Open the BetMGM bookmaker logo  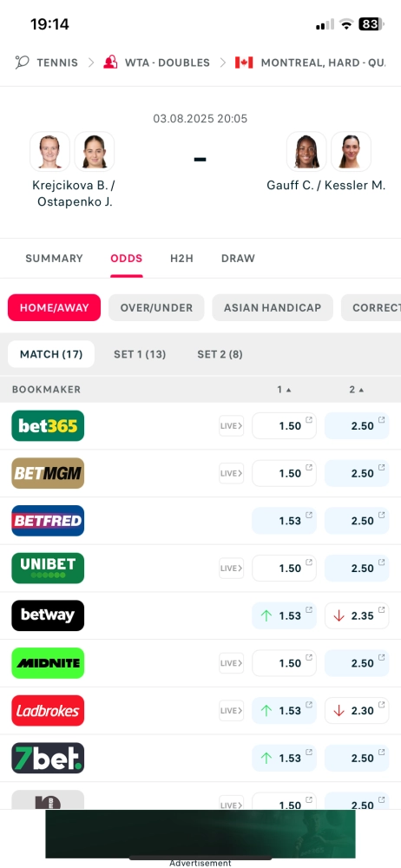(x=48, y=473)
